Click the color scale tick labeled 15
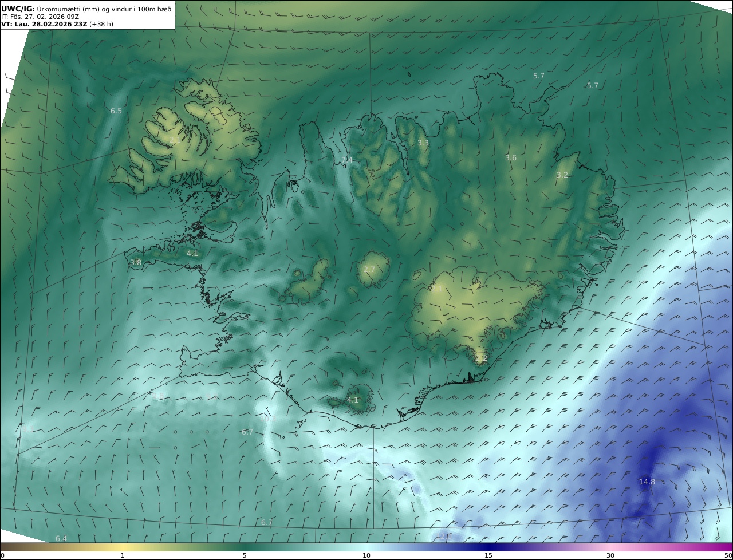 coord(488,555)
